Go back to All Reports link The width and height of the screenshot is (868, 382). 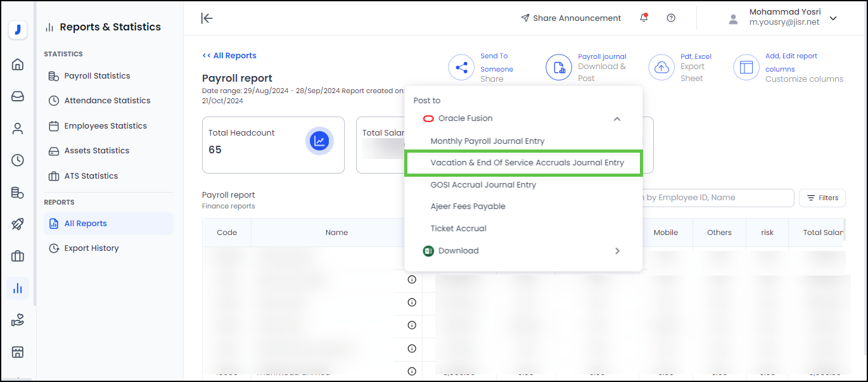(229, 56)
